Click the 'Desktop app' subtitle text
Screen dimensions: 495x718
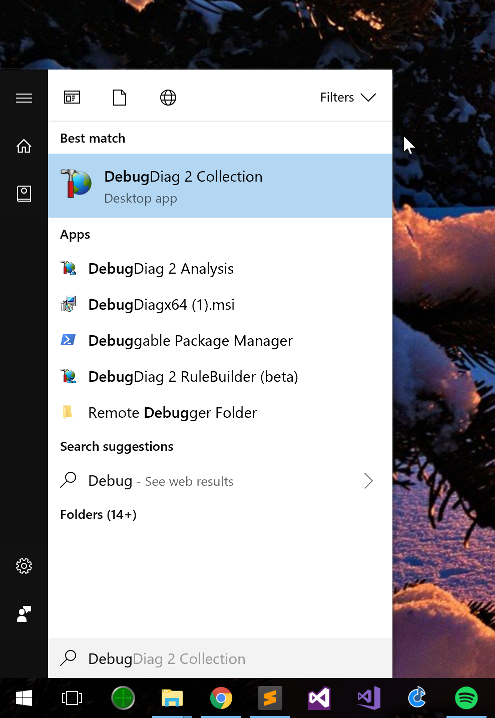click(141, 199)
